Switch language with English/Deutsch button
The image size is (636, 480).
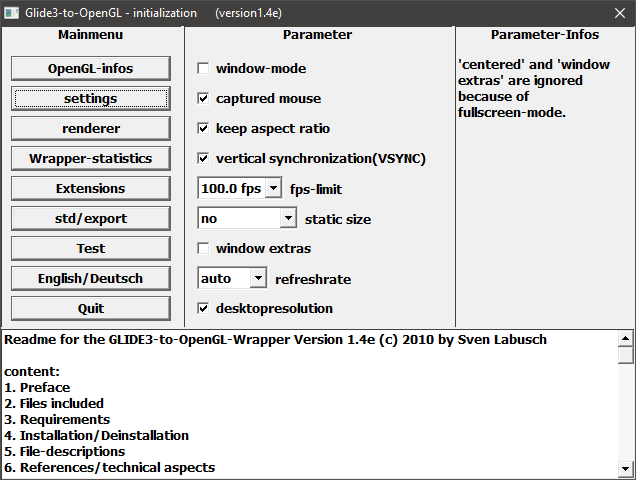tap(91, 279)
